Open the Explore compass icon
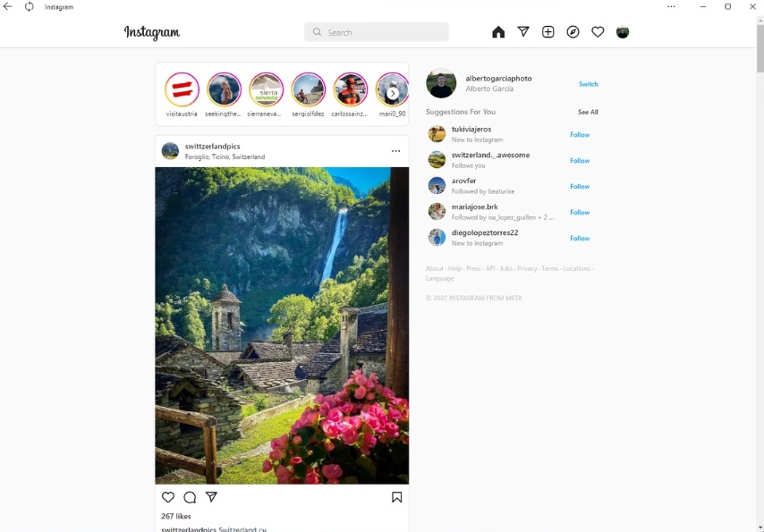Screen dimensions: 764x532 pyautogui.click(x=573, y=32)
